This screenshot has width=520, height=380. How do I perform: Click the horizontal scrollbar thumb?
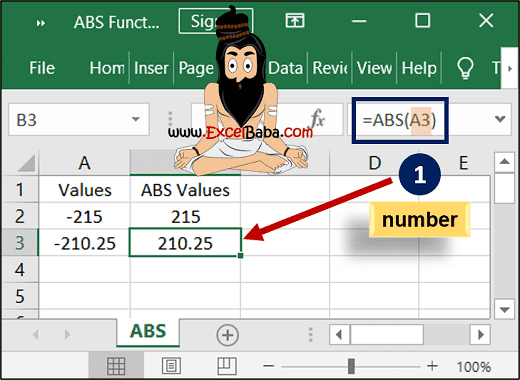(387, 334)
